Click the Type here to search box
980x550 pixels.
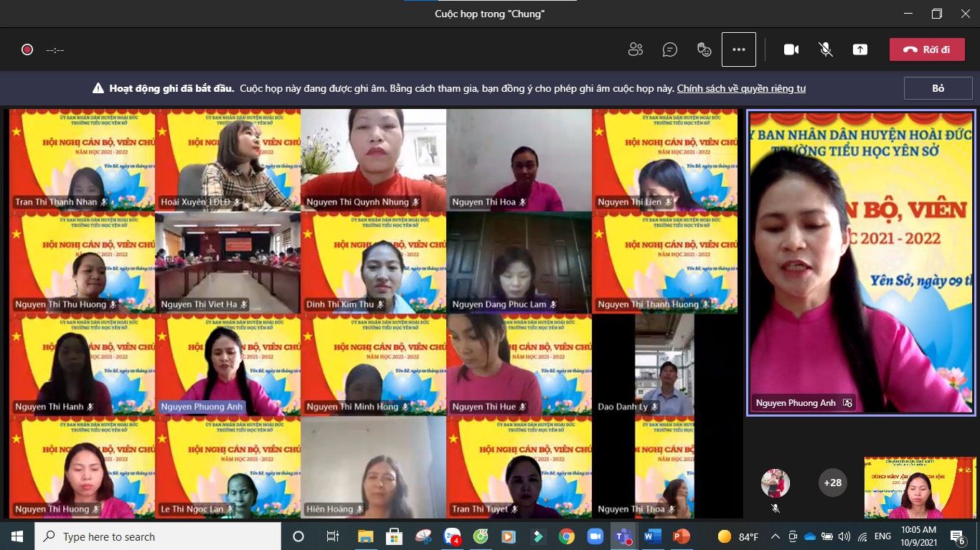click(158, 536)
